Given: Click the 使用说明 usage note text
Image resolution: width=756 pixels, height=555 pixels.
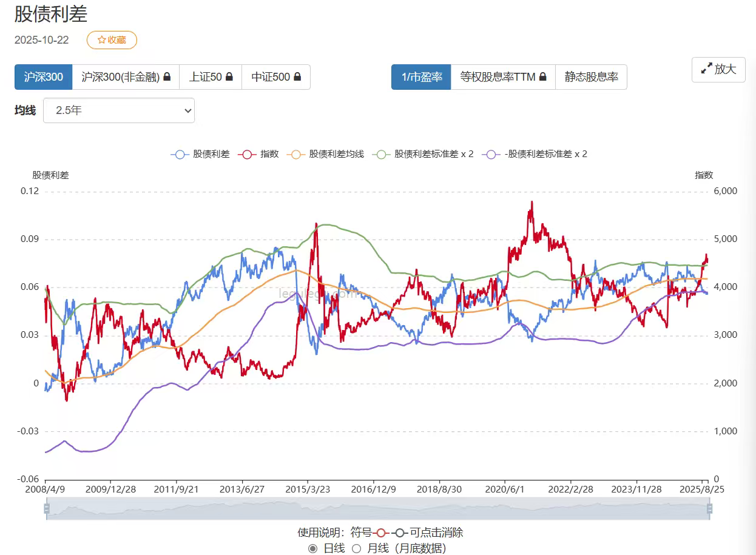Looking at the screenshot, I should (x=319, y=533).
